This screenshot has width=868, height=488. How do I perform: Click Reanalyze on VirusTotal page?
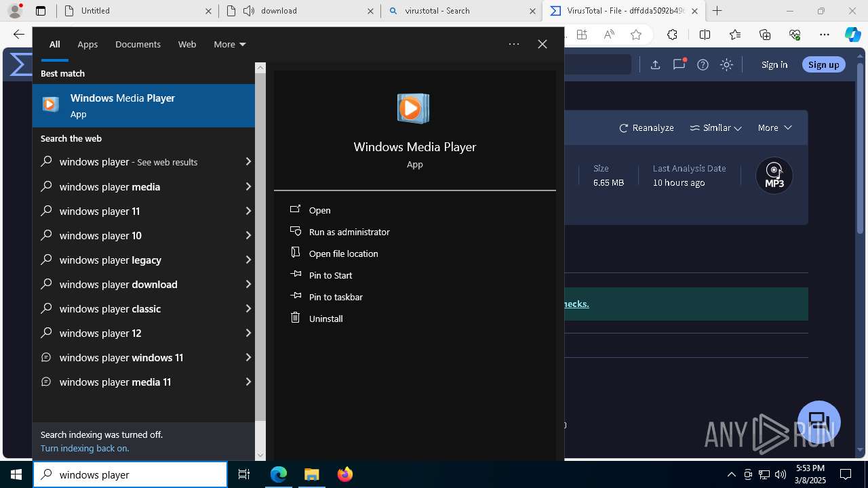[x=646, y=127]
